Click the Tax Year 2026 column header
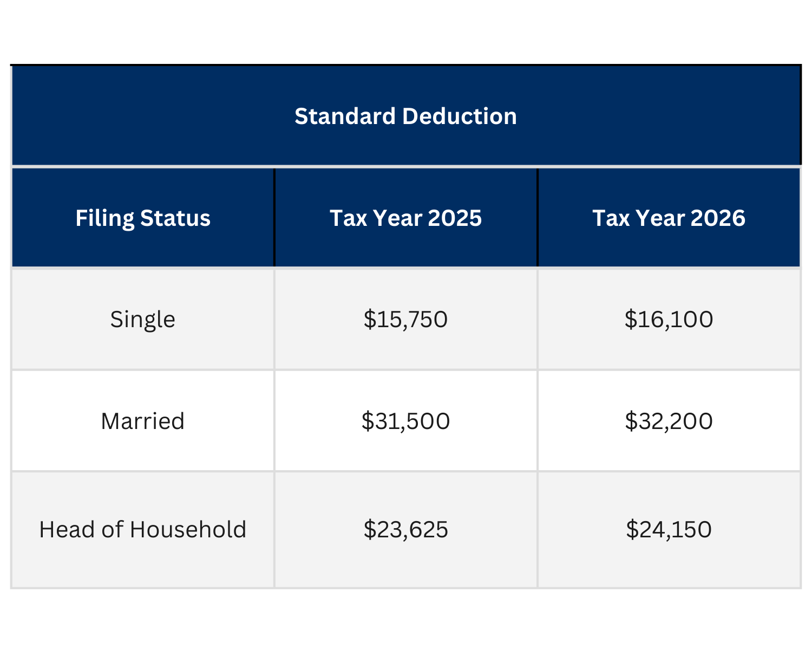The image size is (812, 650). point(669,218)
